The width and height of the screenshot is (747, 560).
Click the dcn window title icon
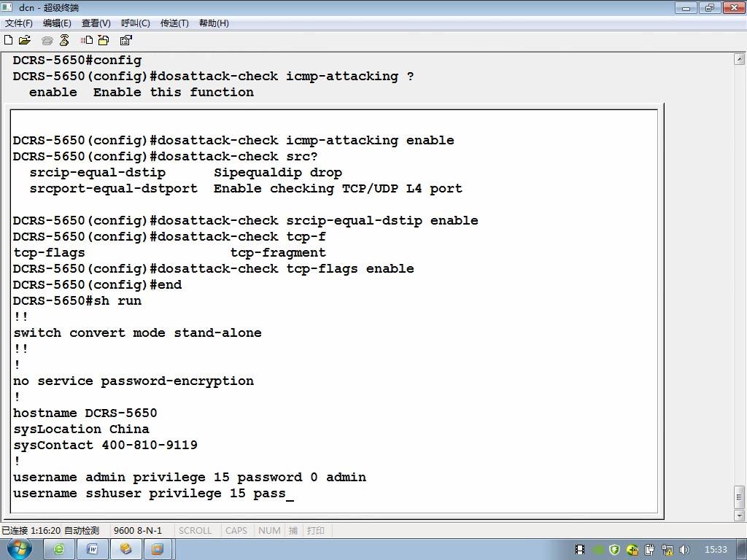[7, 7]
